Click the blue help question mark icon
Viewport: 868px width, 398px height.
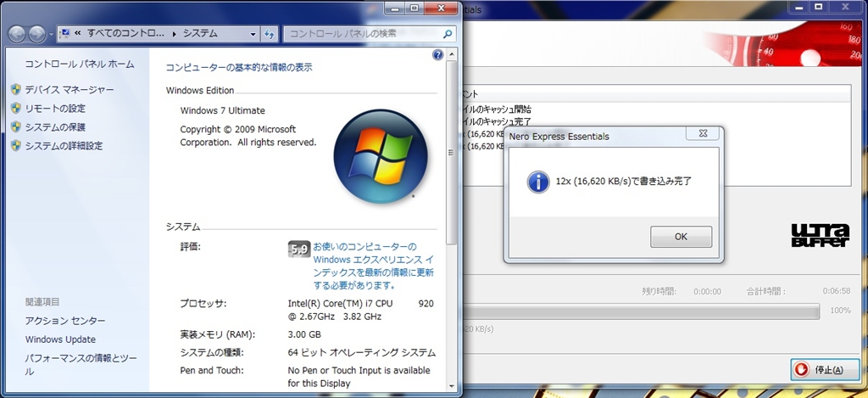tap(437, 55)
